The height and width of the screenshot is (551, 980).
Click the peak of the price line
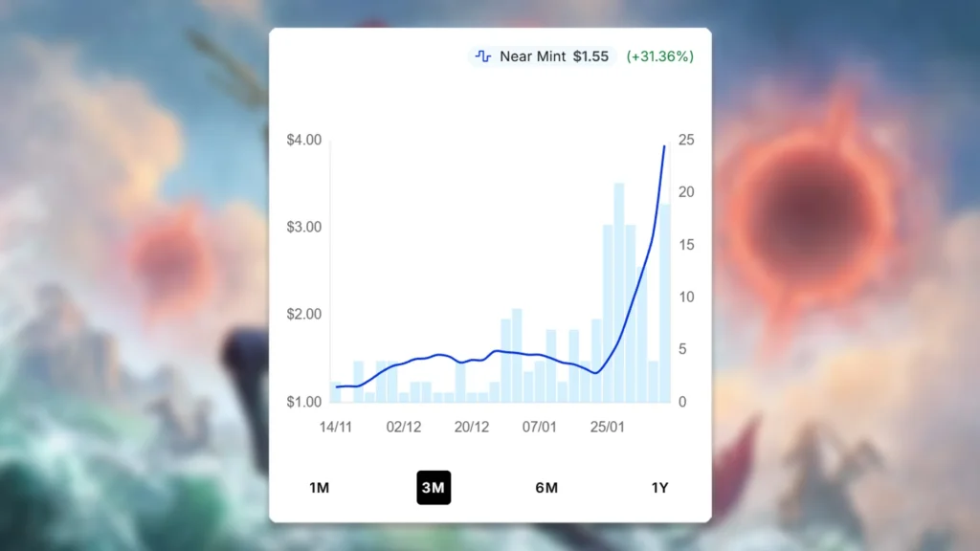[x=665, y=146]
